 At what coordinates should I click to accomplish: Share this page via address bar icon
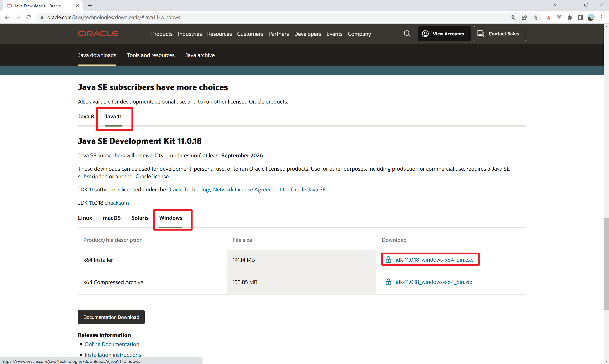(x=524, y=18)
